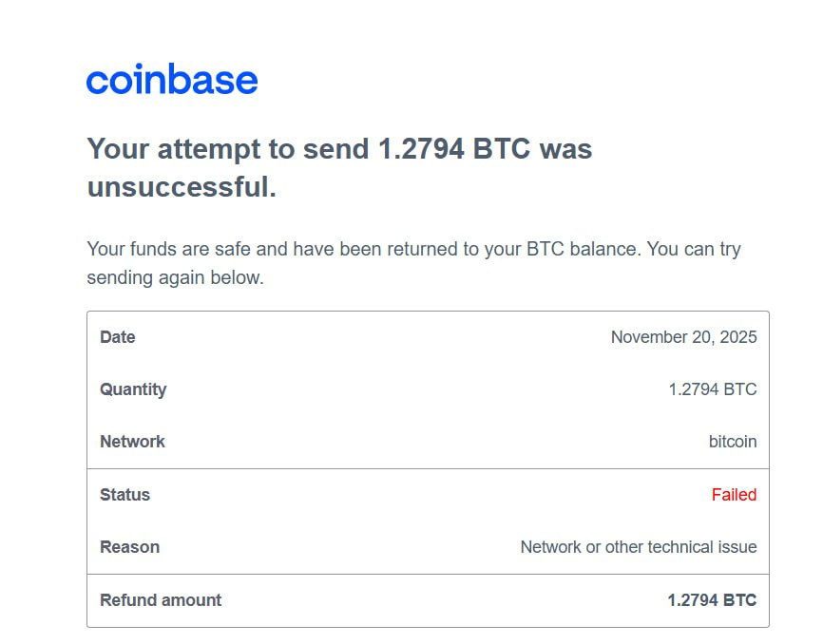Click the "BTC balance" text in paragraph

[572, 250]
